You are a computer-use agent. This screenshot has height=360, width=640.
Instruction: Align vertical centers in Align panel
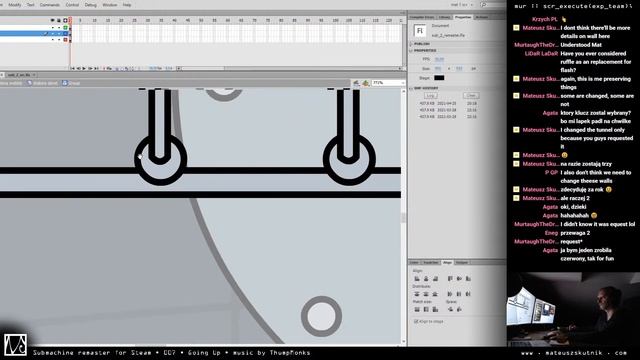(x=459, y=279)
